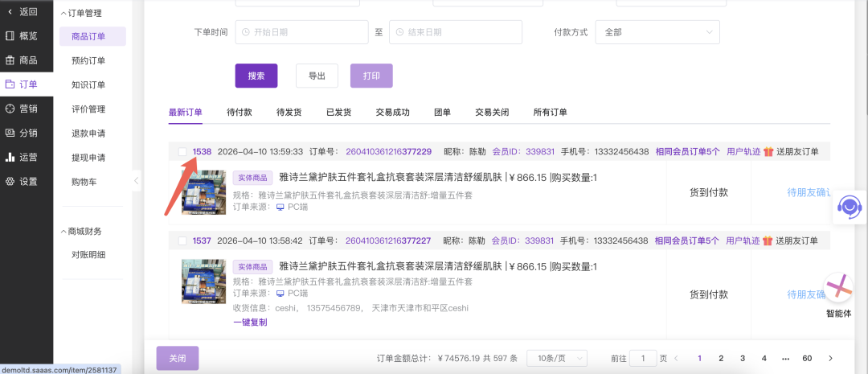This screenshot has height=374, width=868.
Task: Expand the 10条/页 page size dropdown
Action: (556, 358)
